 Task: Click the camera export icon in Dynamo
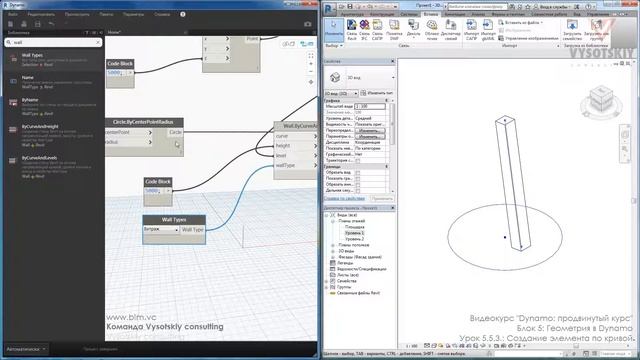(308, 24)
